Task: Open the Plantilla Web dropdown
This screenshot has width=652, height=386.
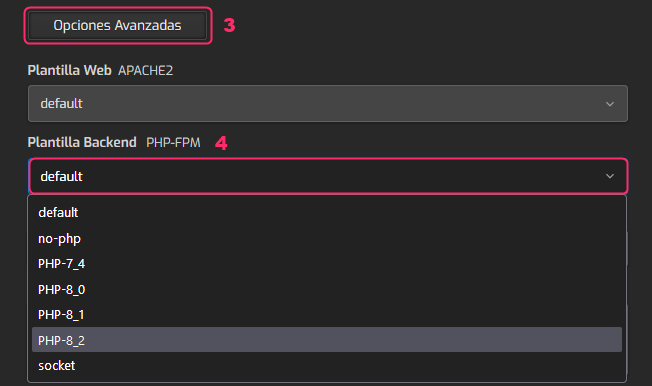Action: 328,104
